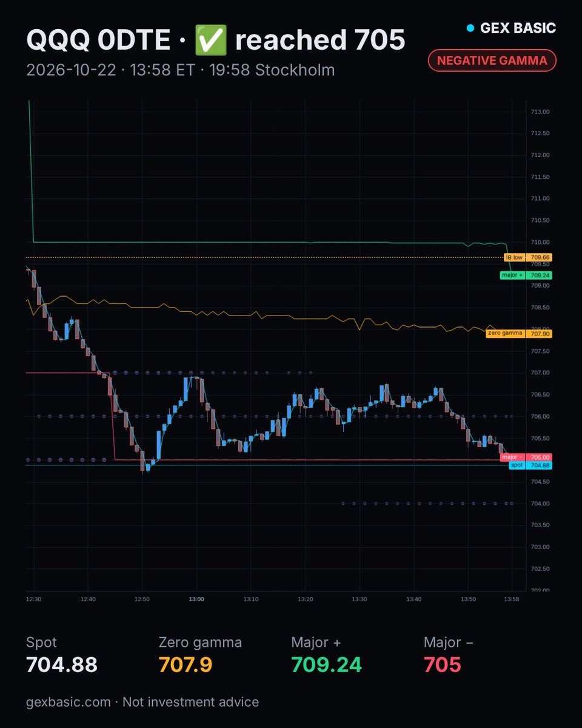Click the 709.00 price axis label

point(540,286)
